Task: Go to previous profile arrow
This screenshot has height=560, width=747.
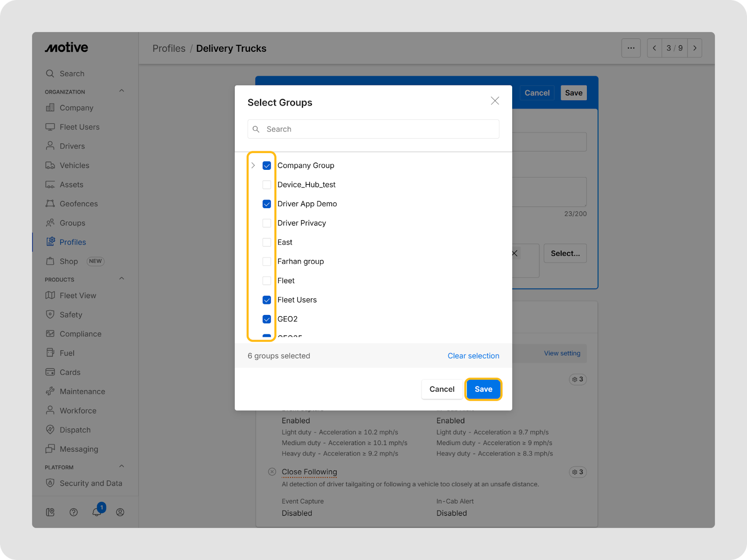Action: [655, 48]
